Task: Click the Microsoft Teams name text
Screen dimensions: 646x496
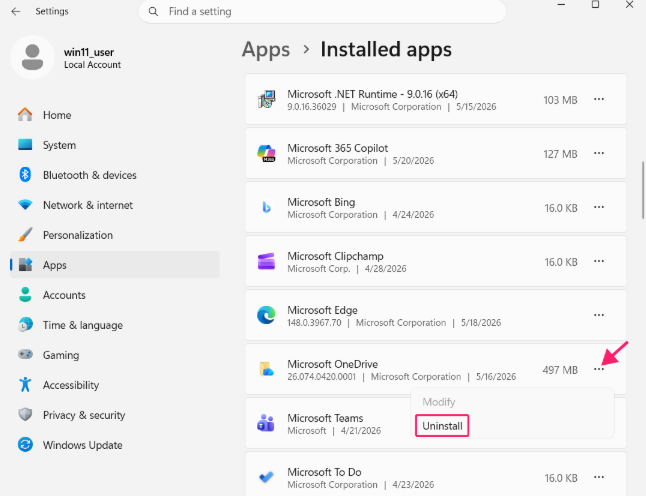Action: [325, 418]
